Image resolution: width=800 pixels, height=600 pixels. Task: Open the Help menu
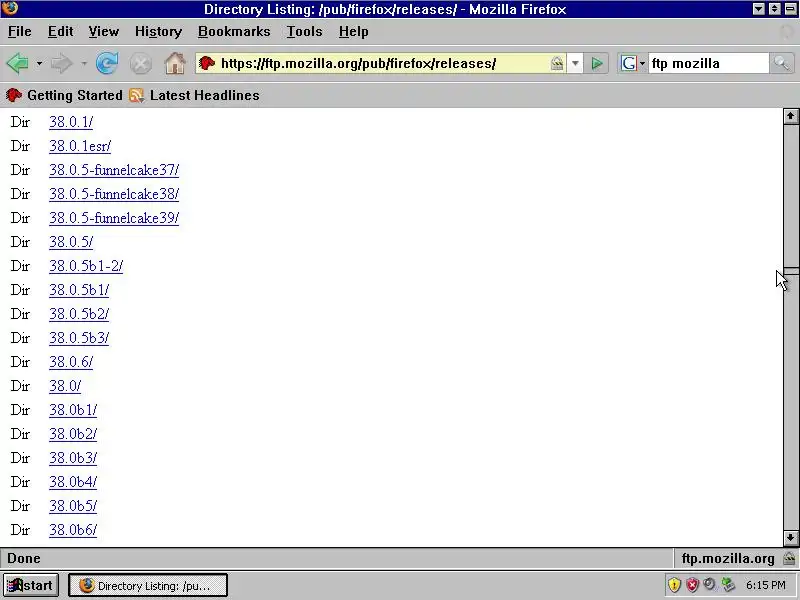coord(354,32)
